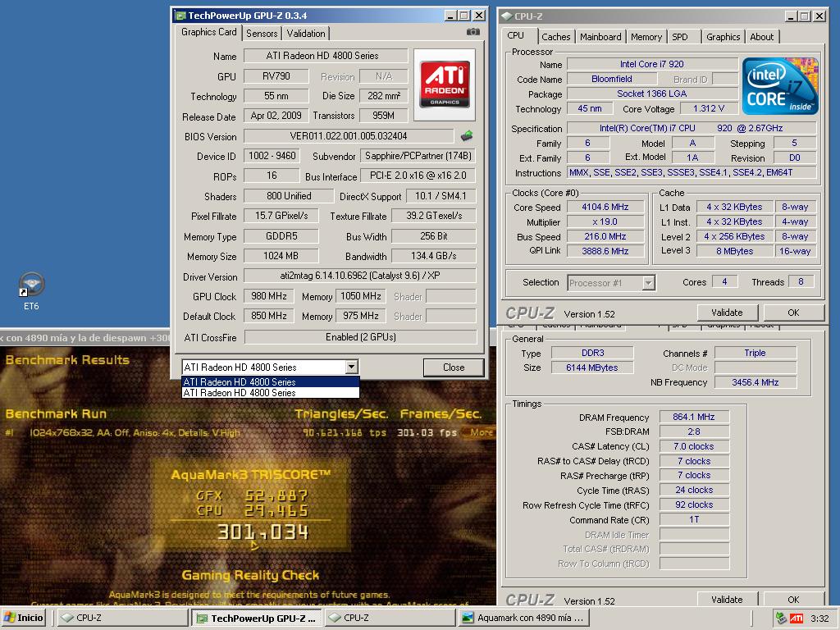Click the Command Rate 1T value

coord(694,519)
